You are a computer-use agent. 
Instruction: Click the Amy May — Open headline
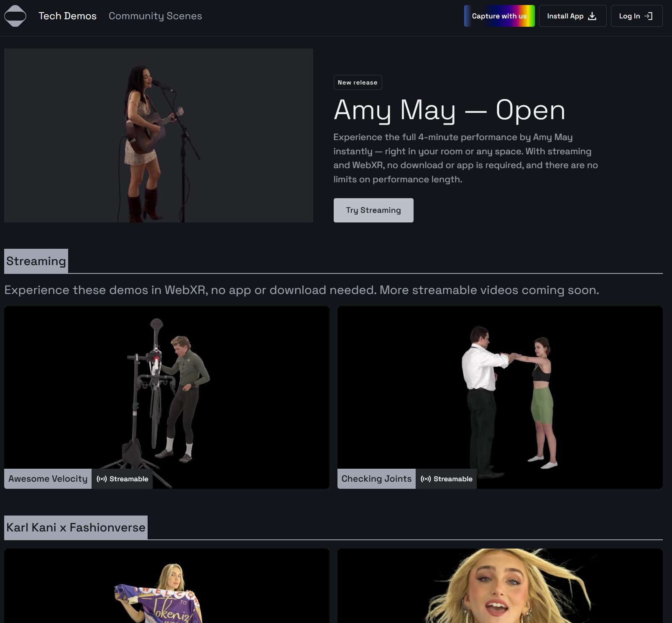(449, 110)
